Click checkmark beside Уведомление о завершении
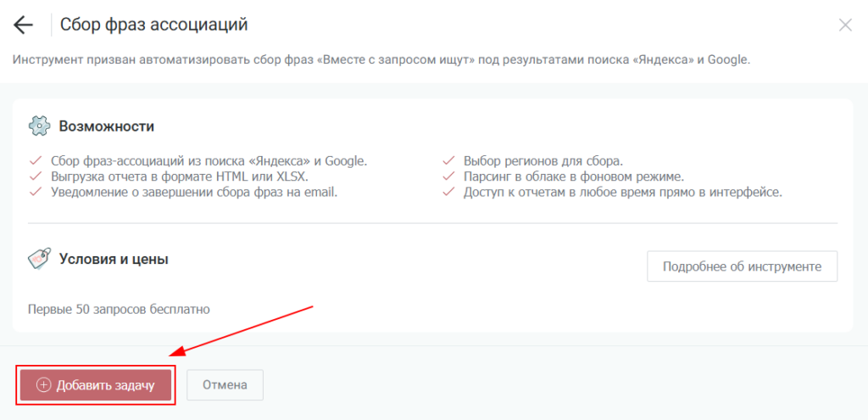This screenshot has width=868, height=420. click(x=36, y=192)
